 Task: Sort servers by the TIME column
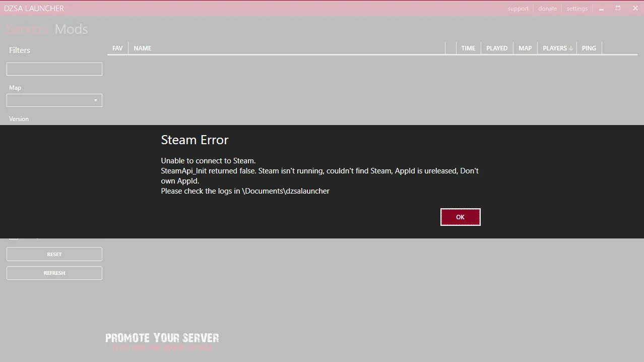click(468, 48)
